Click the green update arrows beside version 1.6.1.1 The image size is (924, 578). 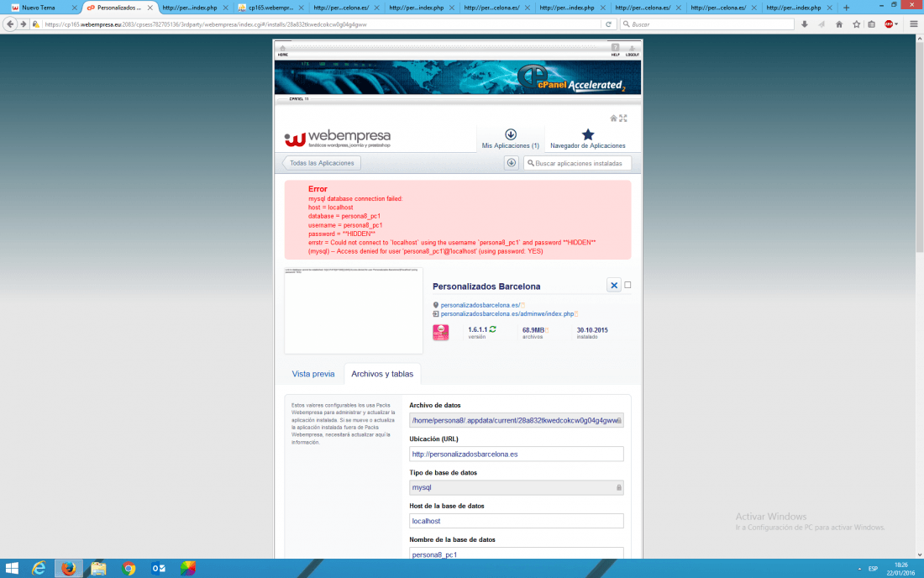pyautogui.click(x=492, y=329)
